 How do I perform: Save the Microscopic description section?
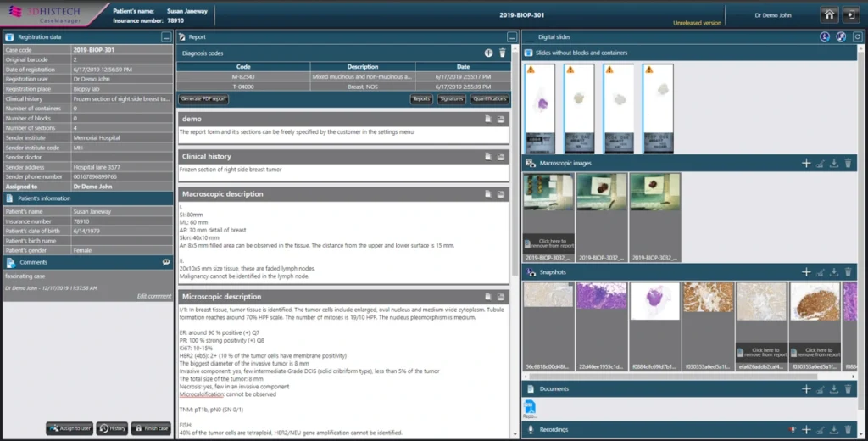pos(501,297)
